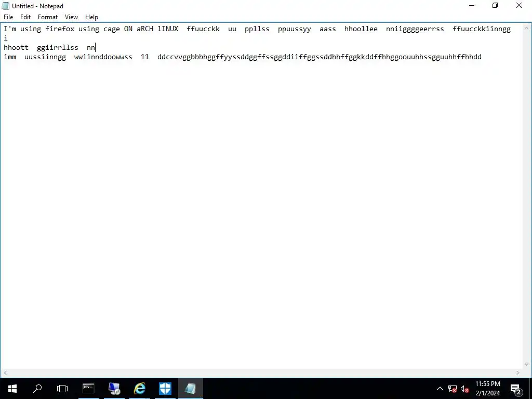
Task: Click the word "ggiirrllss"
Action: pos(58,48)
